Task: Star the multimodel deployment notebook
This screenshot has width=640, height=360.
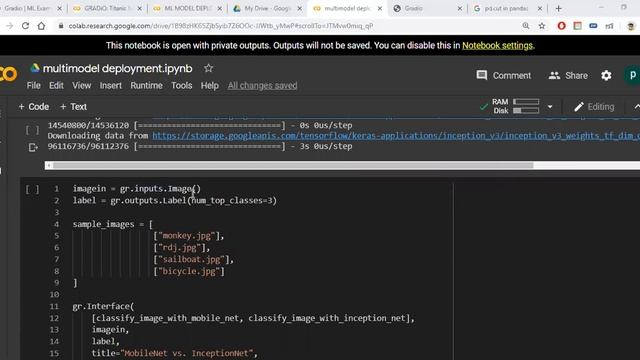Action: 208,68
